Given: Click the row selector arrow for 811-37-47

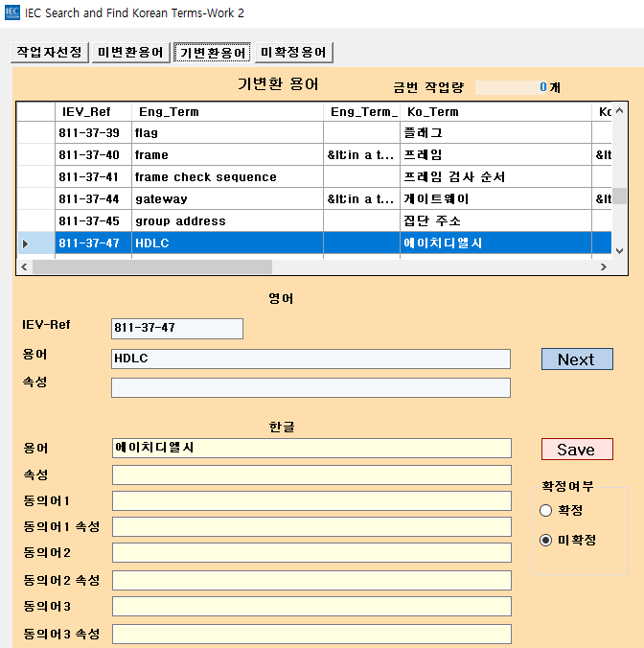Looking at the screenshot, I should [36, 243].
